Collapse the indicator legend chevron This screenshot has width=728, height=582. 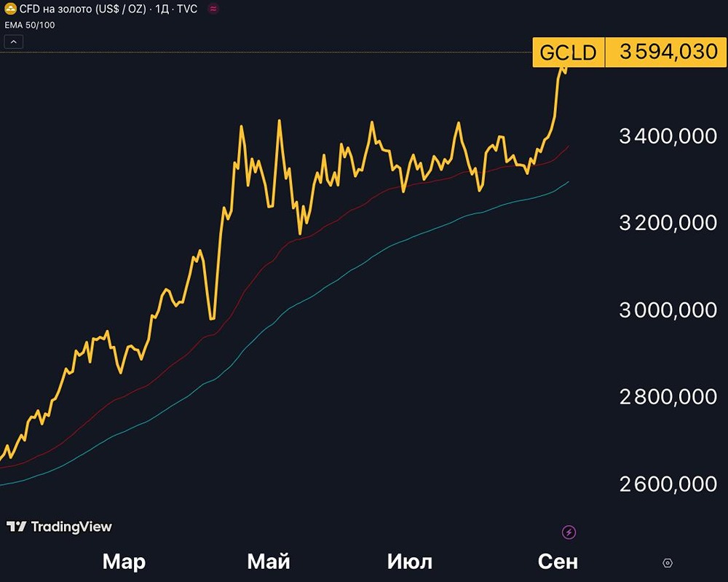(x=14, y=42)
